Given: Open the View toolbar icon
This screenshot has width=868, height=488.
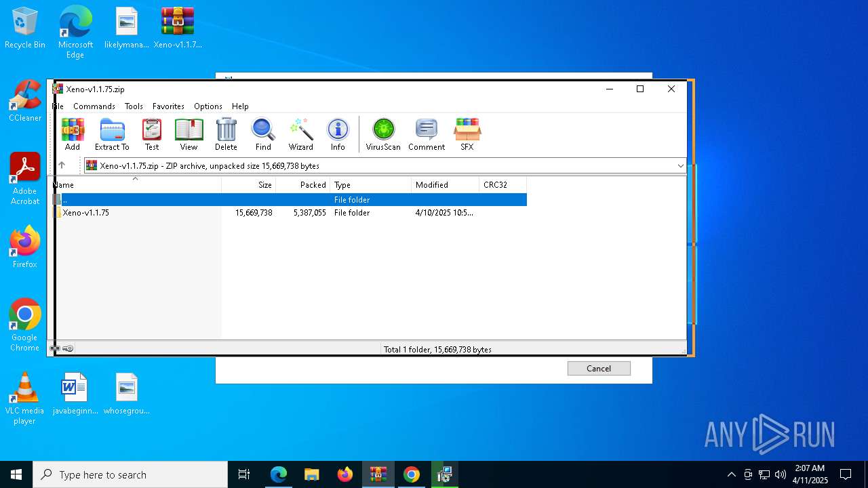Looking at the screenshot, I should coord(189,134).
